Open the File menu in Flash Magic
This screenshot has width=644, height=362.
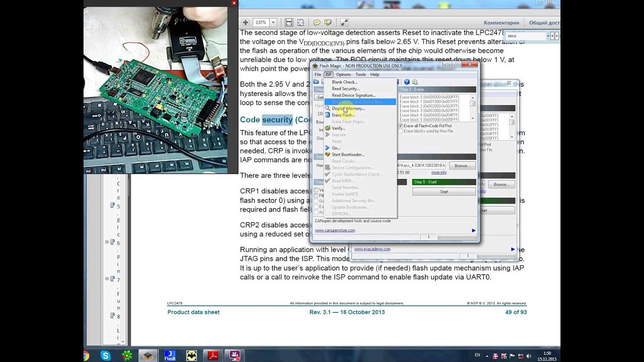tap(318, 74)
